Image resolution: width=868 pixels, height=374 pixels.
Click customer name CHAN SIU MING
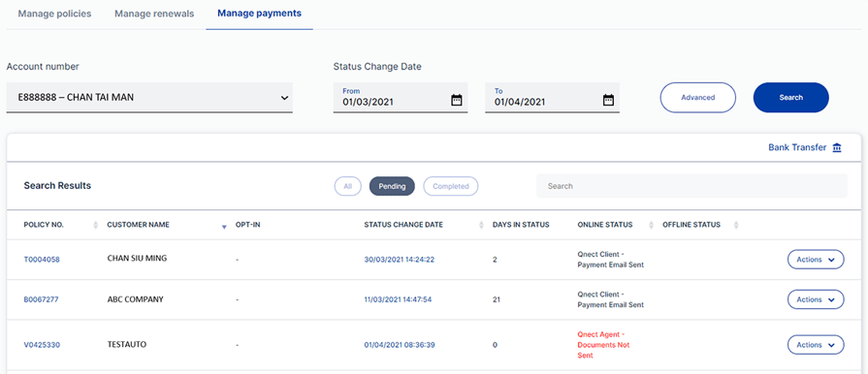(137, 258)
